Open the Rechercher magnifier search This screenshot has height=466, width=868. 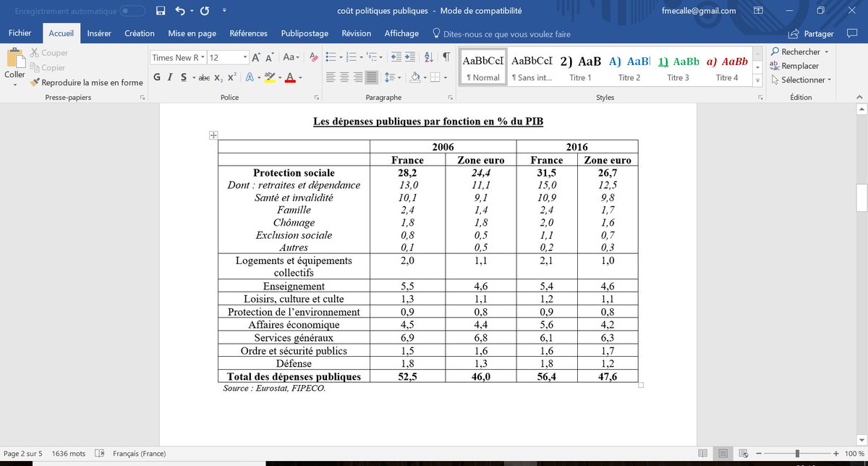pyautogui.click(x=775, y=52)
